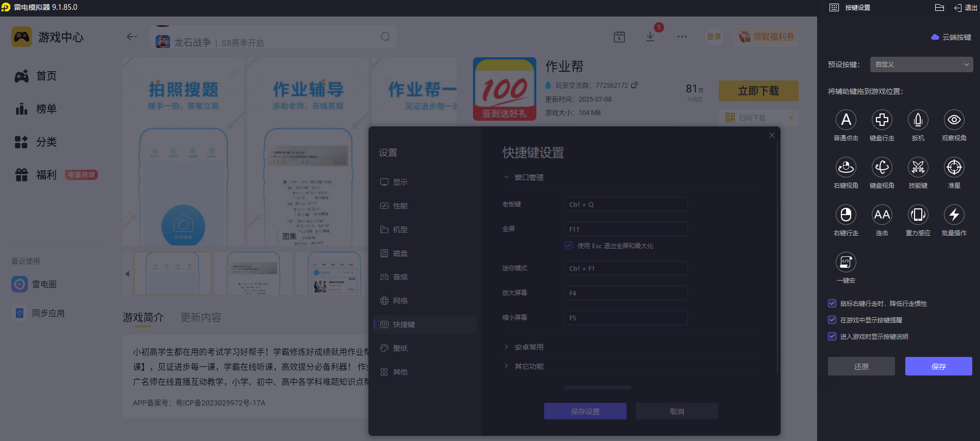
Task: Open the calendar check-in icon
Action: pos(619,37)
